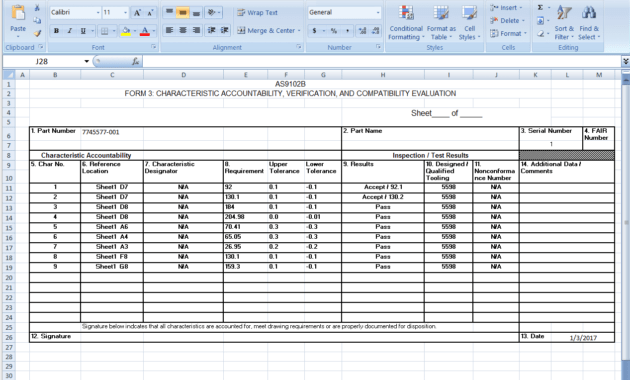Click the Grow Font icon
The image size is (630, 380).
point(137,13)
